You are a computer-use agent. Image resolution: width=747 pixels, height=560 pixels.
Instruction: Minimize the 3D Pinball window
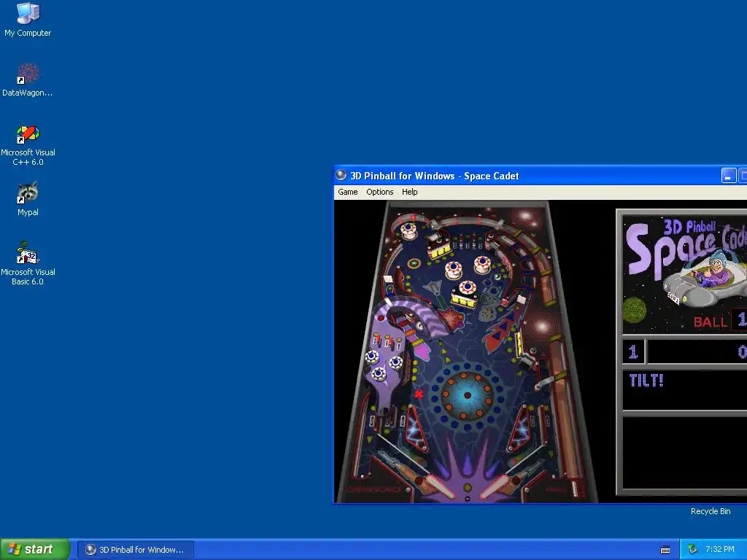point(729,176)
